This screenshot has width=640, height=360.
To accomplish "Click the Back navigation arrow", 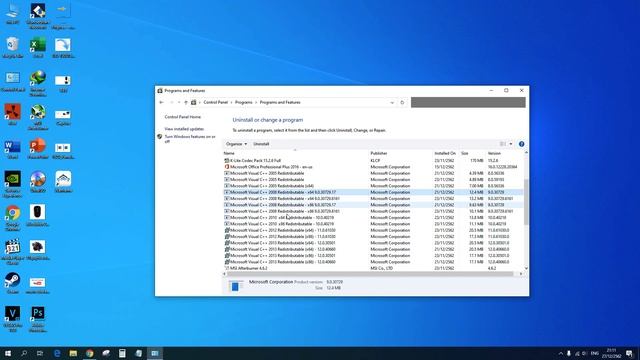I will [x=162, y=102].
